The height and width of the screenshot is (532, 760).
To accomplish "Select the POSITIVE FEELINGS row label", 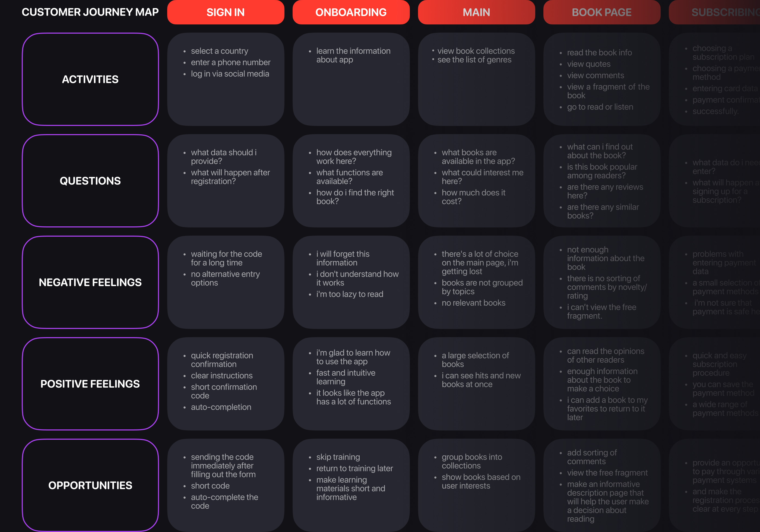I will click(90, 384).
